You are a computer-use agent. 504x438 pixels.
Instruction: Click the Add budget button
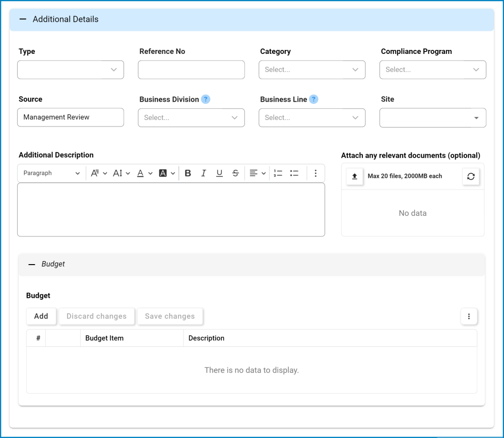click(41, 317)
